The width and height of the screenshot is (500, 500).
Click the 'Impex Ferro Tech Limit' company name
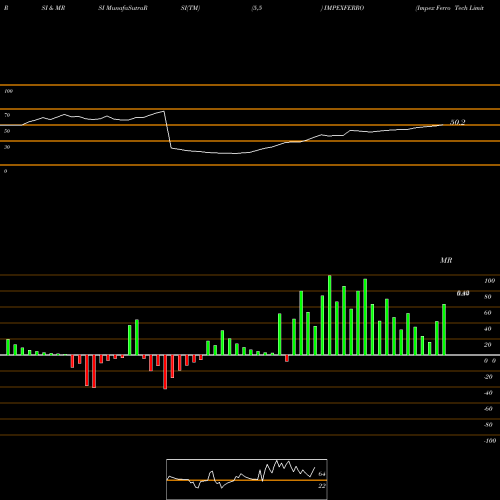(449, 8)
